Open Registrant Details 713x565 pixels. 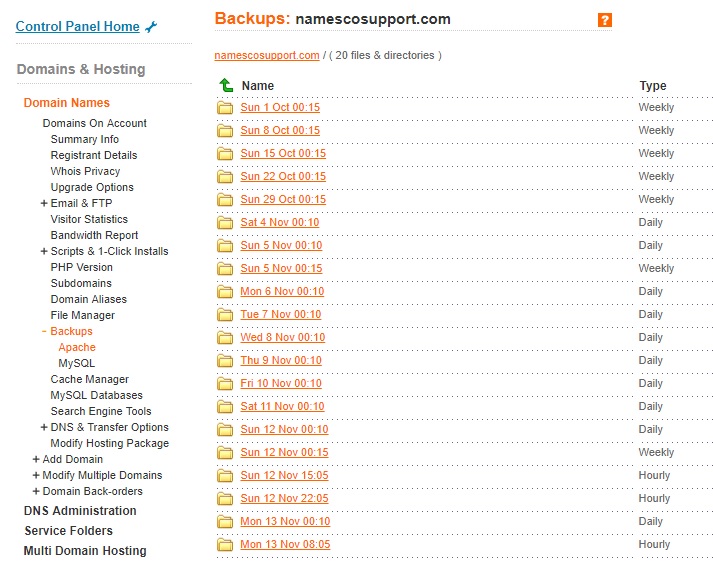pos(94,155)
